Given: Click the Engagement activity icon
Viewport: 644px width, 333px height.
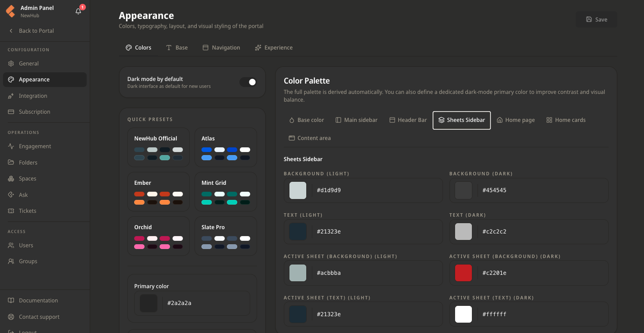Looking at the screenshot, I should [11, 146].
